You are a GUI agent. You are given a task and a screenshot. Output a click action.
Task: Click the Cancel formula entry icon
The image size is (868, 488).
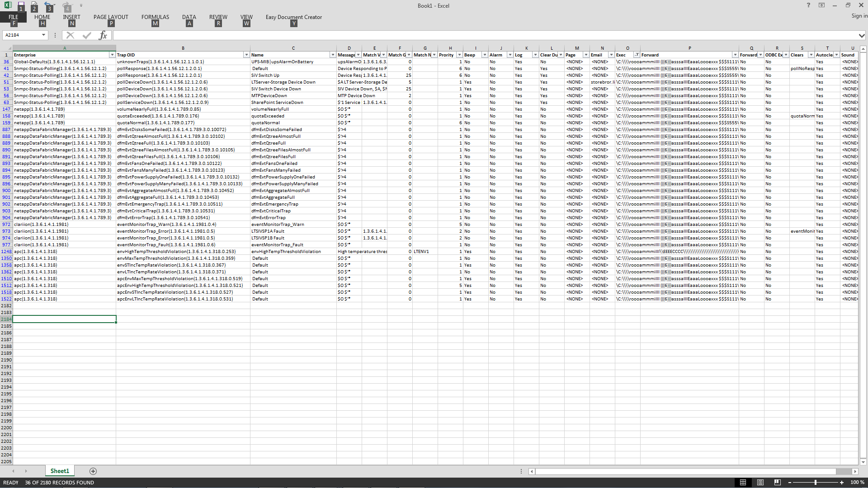[70, 35]
